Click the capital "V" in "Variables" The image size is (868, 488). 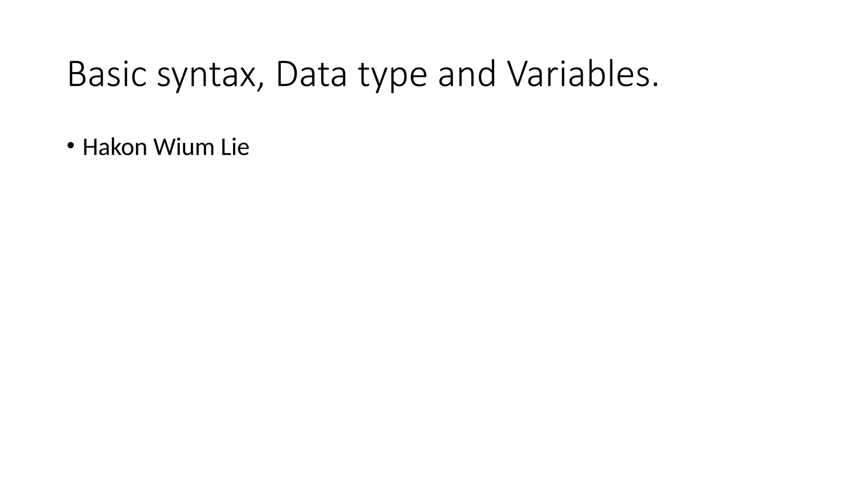pyautogui.click(x=520, y=75)
